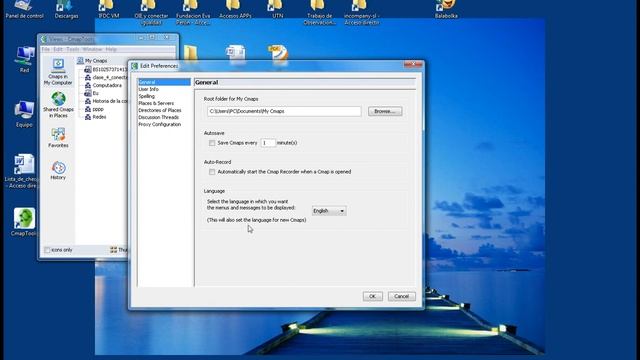Viewport: 640px width, 360px height.
Task: Open Descargas desktop shortcut
Action: pyautogui.click(x=66, y=9)
